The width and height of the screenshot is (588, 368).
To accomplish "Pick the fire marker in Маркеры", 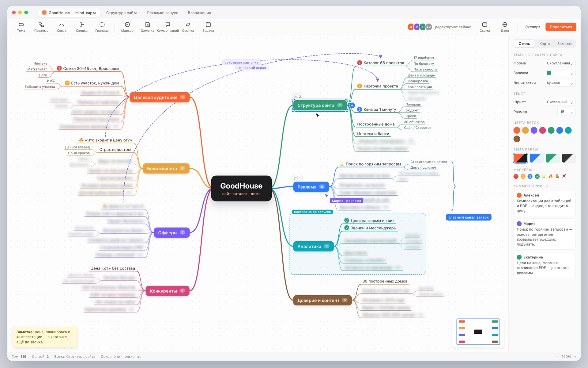I will (x=551, y=176).
